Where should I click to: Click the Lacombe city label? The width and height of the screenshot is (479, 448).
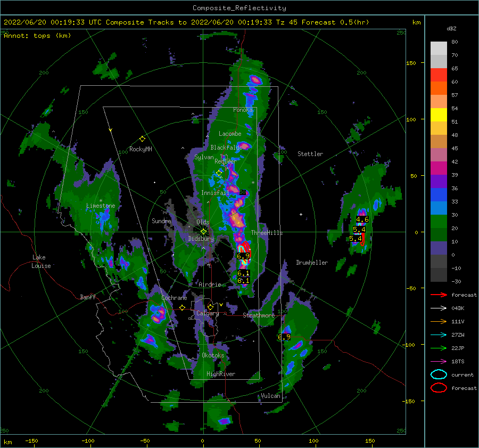(x=230, y=134)
